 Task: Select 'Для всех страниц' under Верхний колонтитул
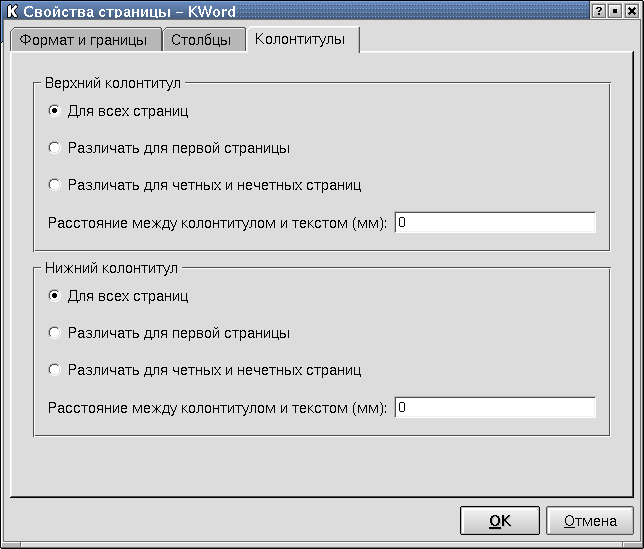55,111
